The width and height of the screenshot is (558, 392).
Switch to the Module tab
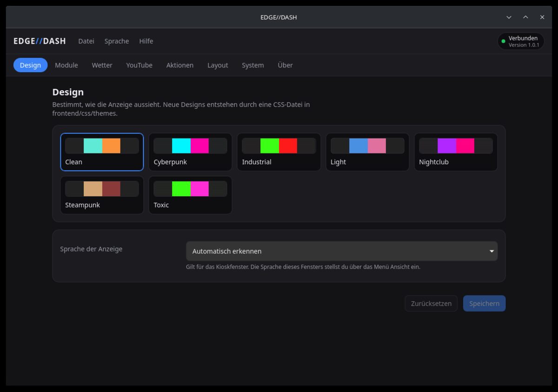[x=66, y=65]
